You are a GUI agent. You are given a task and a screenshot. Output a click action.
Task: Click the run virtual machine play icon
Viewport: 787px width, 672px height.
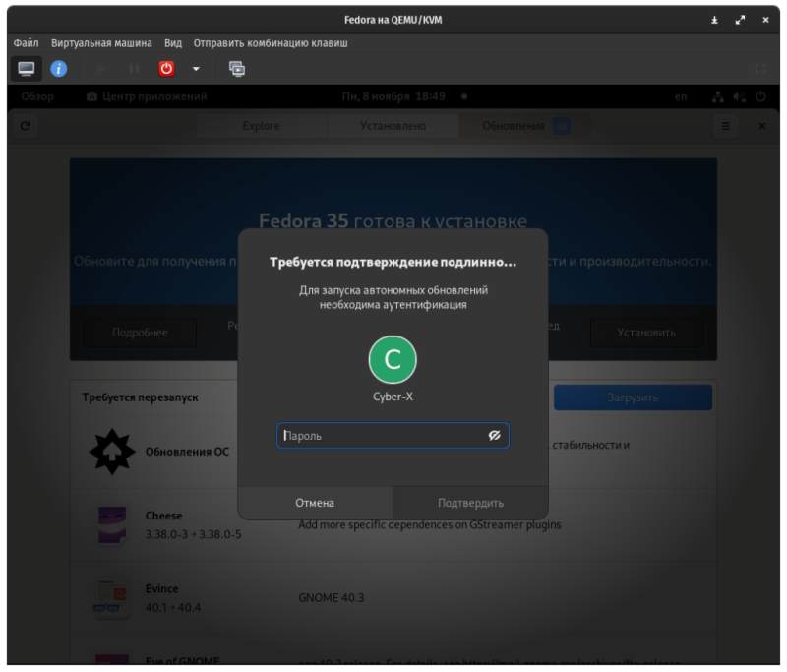[100, 69]
